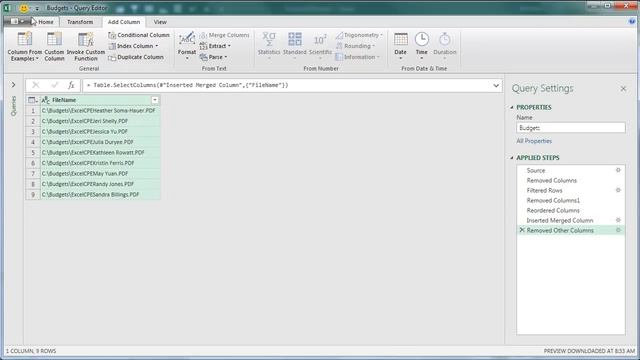Click the Scientific icon
This screenshot has height=360, width=640.
click(x=320, y=40)
